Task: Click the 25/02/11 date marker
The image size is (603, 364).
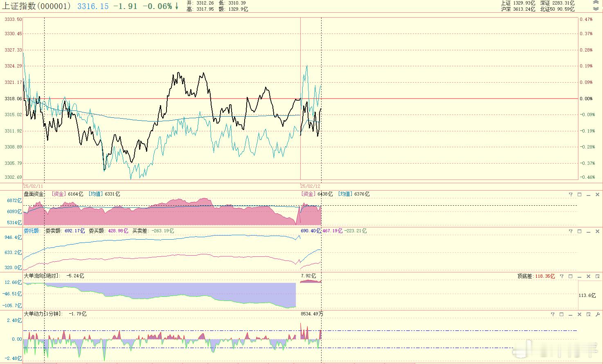Action: coord(33,186)
